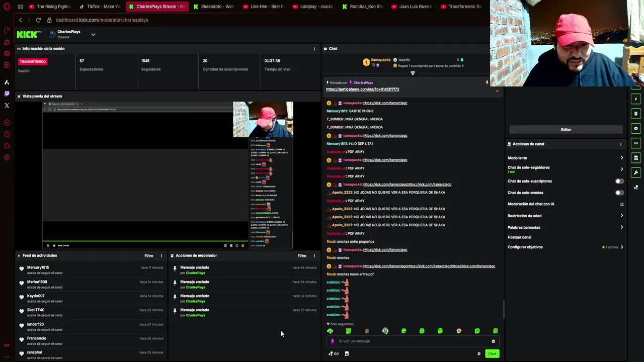The image size is (644, 362).
Task: Click the chat panel scrollbar
Action: click(504, 310)
